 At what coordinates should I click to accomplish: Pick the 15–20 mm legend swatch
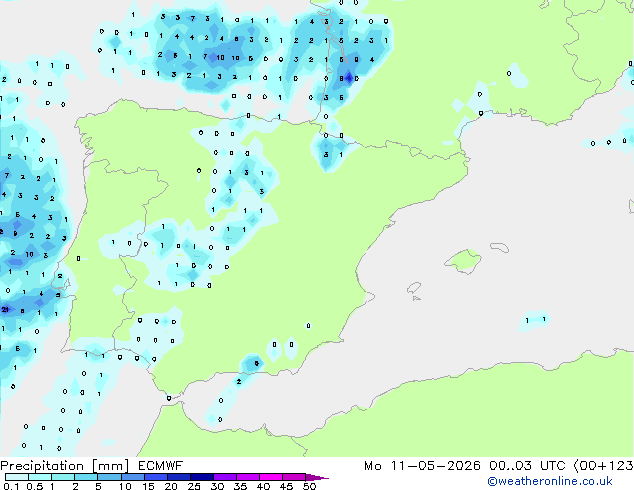pos(155,477)
